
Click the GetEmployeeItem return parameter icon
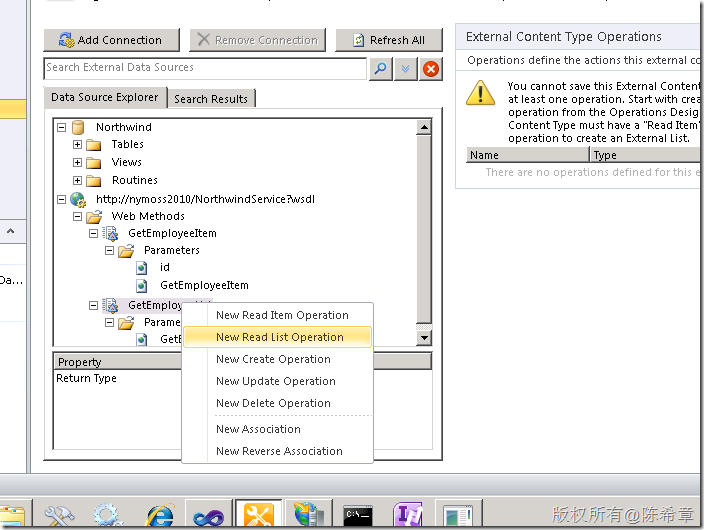(x=142, y=286)
